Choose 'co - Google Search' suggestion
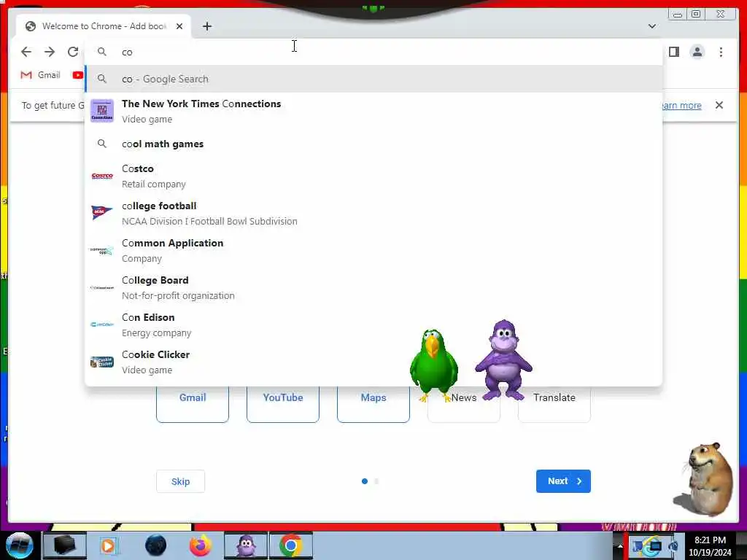The width and height of the screenshot is (747, 560). (x=373, y=79)
